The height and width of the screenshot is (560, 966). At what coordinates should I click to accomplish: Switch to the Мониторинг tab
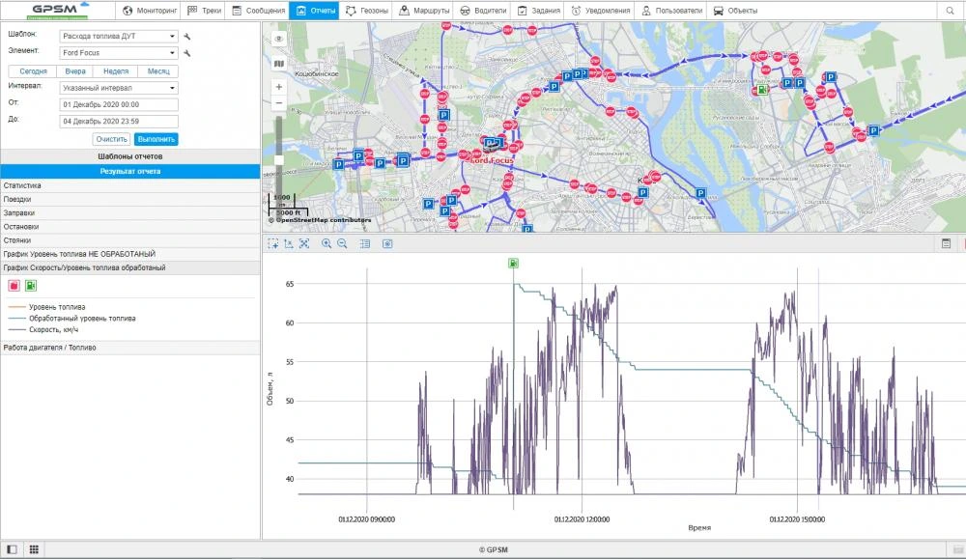[x=150, y=11]
